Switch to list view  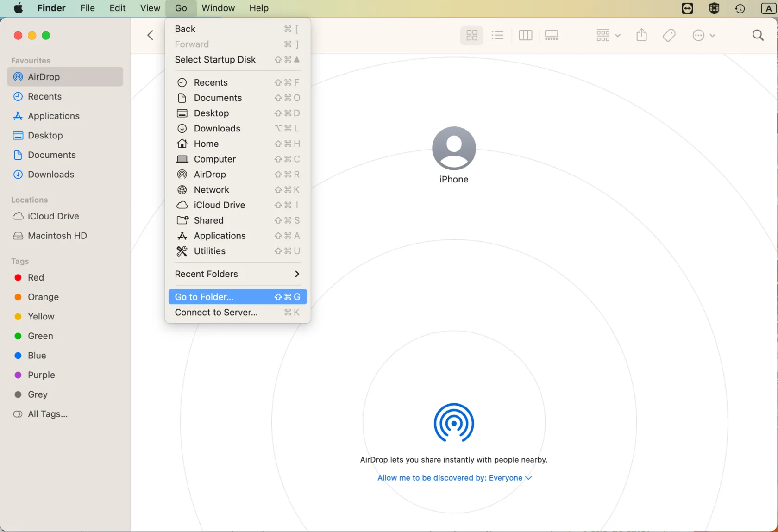497,35
